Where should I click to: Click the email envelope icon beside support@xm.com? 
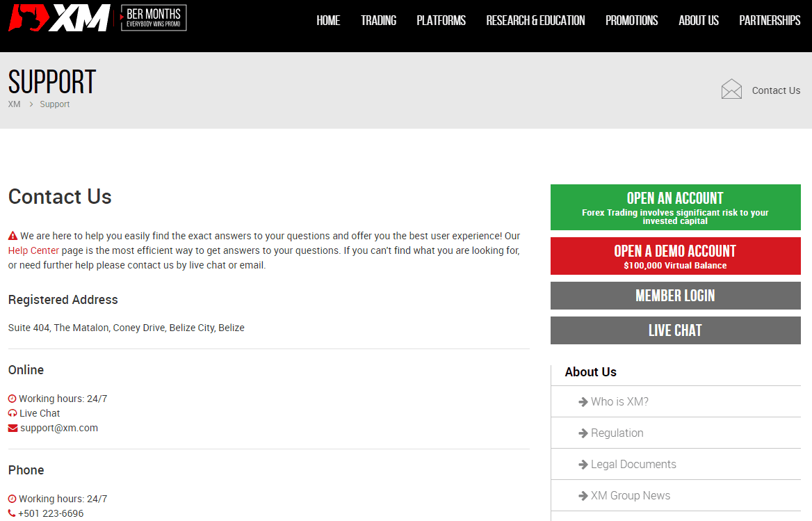tap(11, 428)
